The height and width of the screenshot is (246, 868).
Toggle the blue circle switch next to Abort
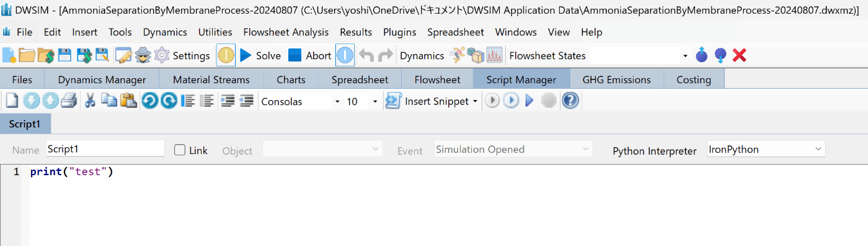click(x=345, y=56)
